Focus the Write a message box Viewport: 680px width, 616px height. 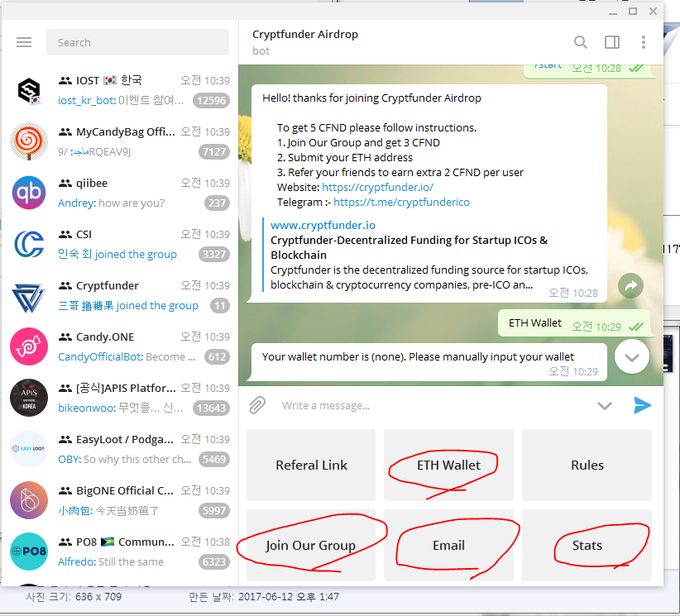click(433, 406)
